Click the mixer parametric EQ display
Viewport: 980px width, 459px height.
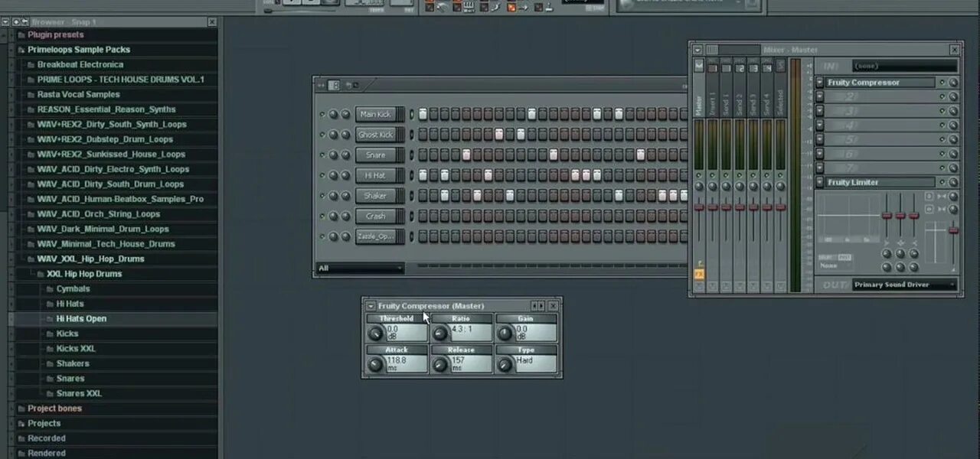coord(848,218)
